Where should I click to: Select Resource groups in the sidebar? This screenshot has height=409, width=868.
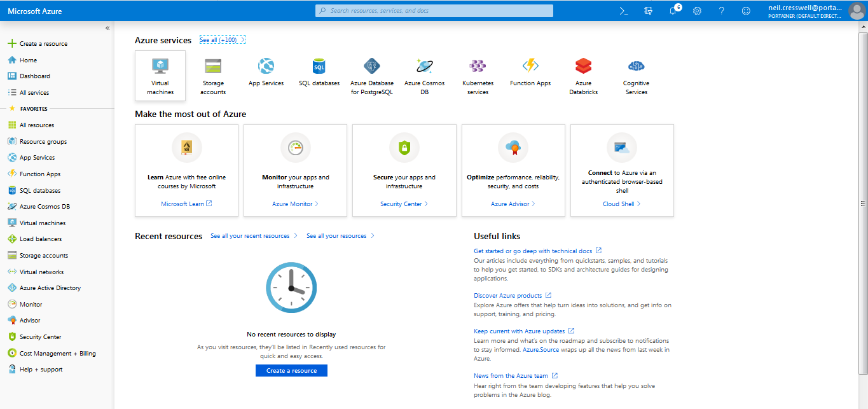43,142
